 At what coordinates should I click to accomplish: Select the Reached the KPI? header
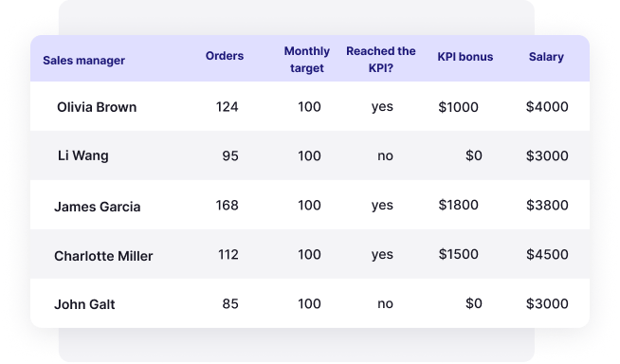click(x=381, y=60)
